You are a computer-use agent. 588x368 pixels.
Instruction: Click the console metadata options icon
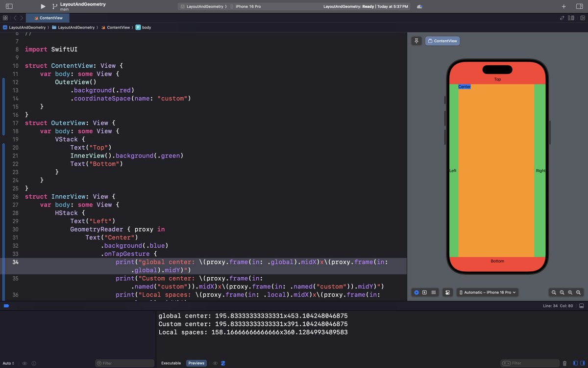[223, 363]
